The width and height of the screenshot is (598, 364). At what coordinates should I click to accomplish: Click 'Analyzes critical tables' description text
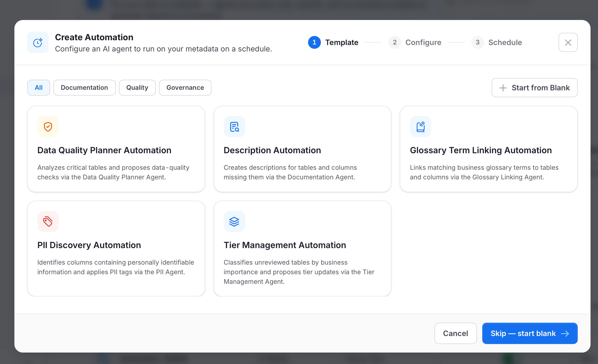(113, 172)
